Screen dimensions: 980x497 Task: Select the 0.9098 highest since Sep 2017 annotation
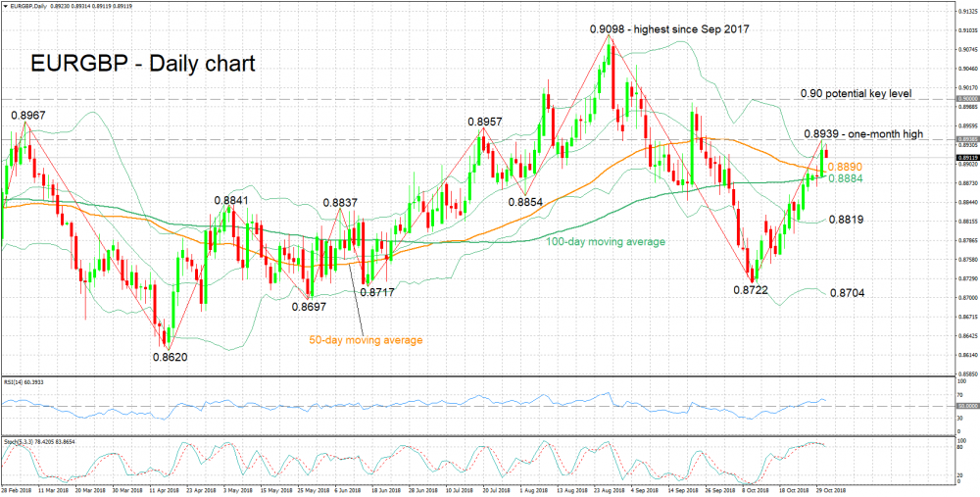(x=667, y=28)
